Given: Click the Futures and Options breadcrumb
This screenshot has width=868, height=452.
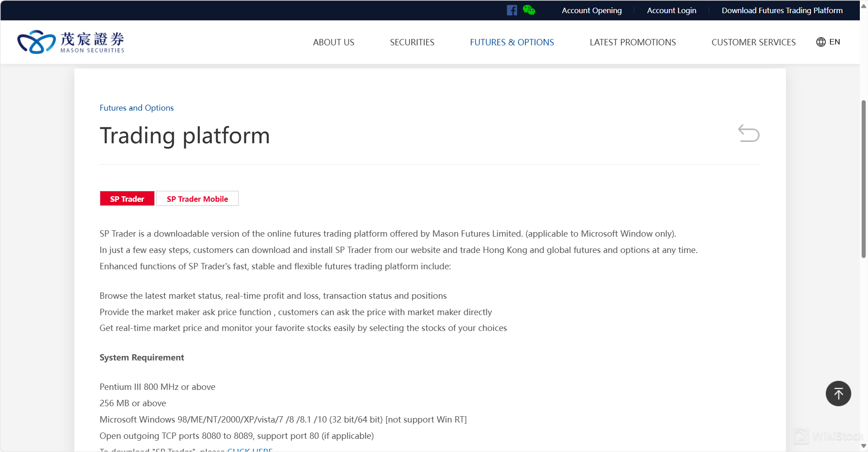Looking at the screenshot, I should tap(137, 108).
